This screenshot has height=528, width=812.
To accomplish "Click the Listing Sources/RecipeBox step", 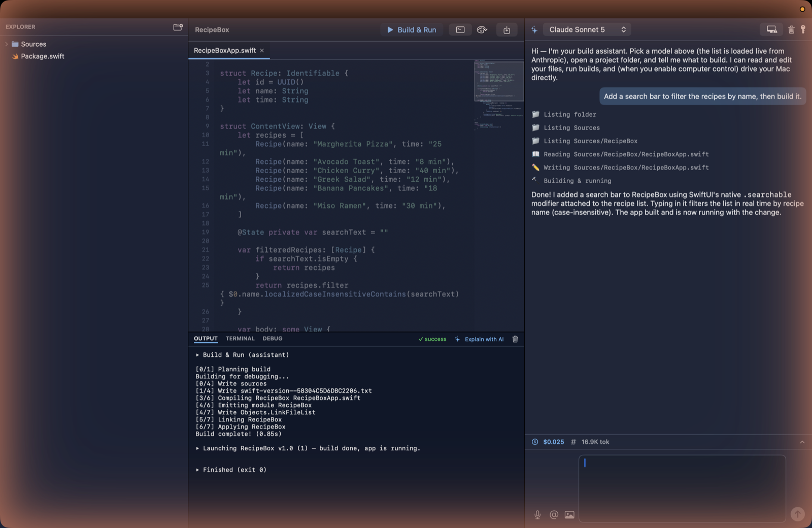I will (590, 141).
